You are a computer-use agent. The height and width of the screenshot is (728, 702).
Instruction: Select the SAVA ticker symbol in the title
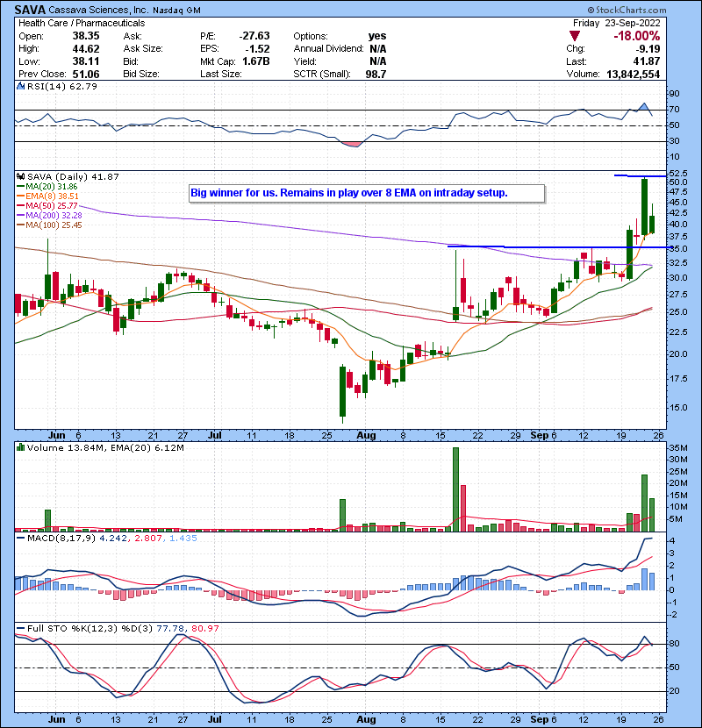click(30, 10)
